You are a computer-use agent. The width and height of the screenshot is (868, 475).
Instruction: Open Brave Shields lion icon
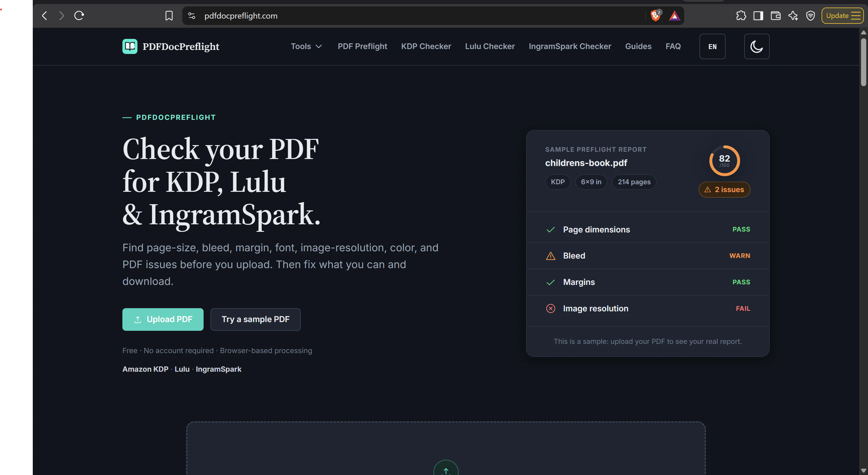click(x=655, y=15)
